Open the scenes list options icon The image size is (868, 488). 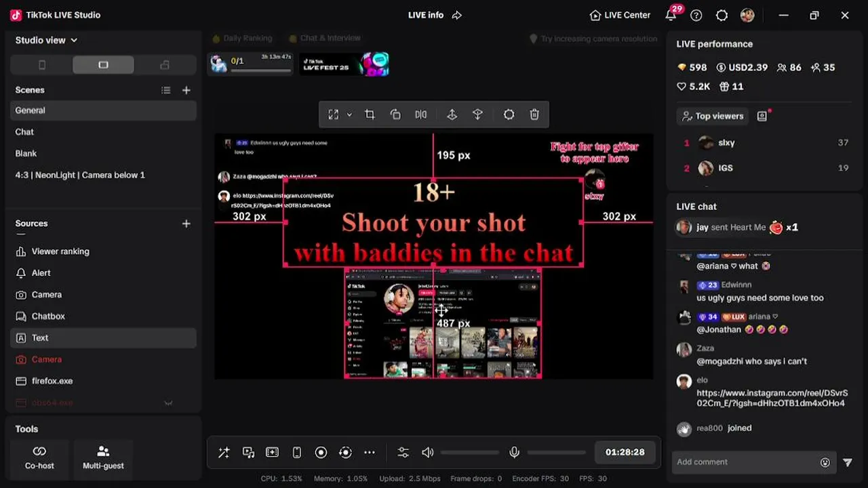(166, 90)
